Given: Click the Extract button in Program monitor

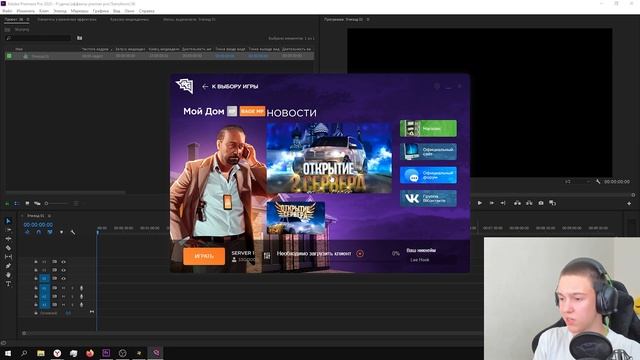Looking at the screenshot, I should [529, 203].
